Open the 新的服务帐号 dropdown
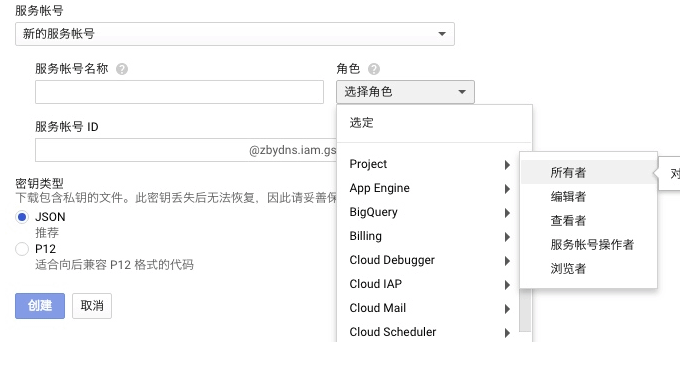This screenshot has height=366, width=680. [235, 34]
